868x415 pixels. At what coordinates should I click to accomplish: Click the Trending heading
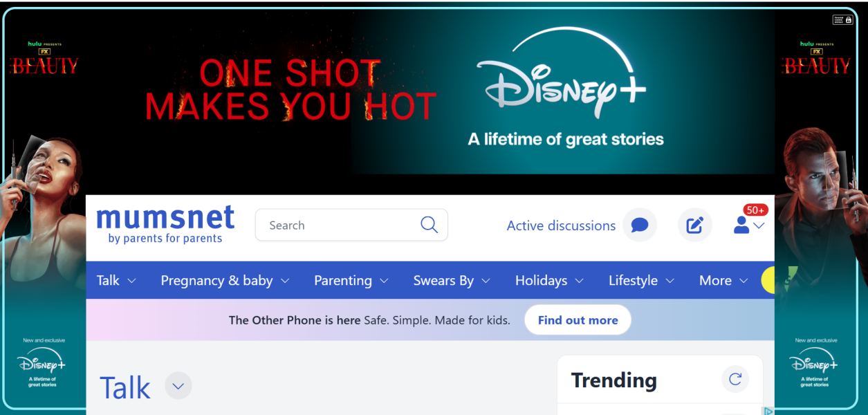point(613,380)
